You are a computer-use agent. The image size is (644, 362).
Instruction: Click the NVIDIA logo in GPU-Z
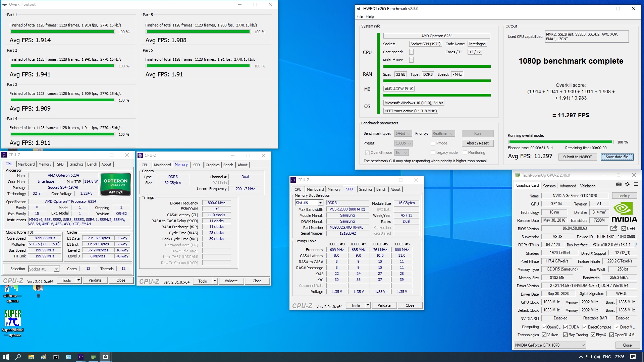624,212
